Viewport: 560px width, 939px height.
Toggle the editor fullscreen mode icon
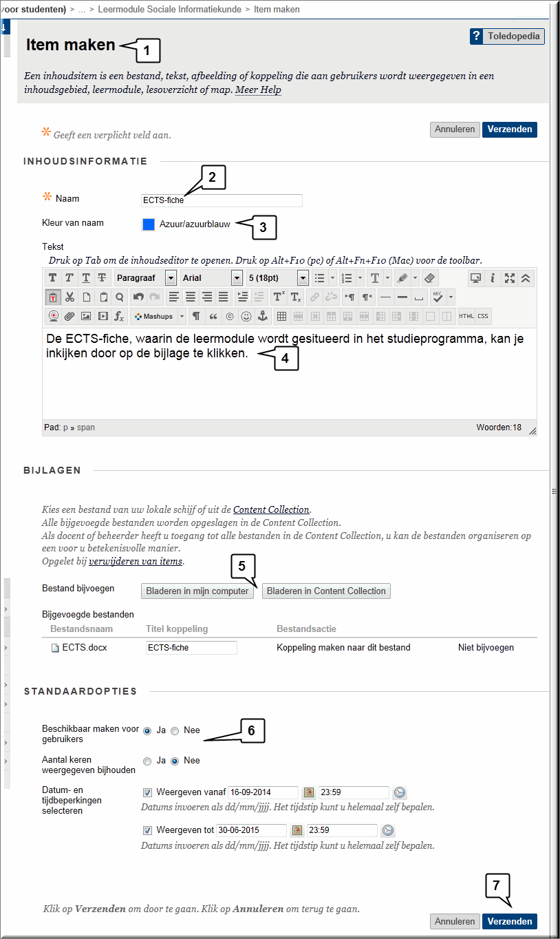pos(509,278)
